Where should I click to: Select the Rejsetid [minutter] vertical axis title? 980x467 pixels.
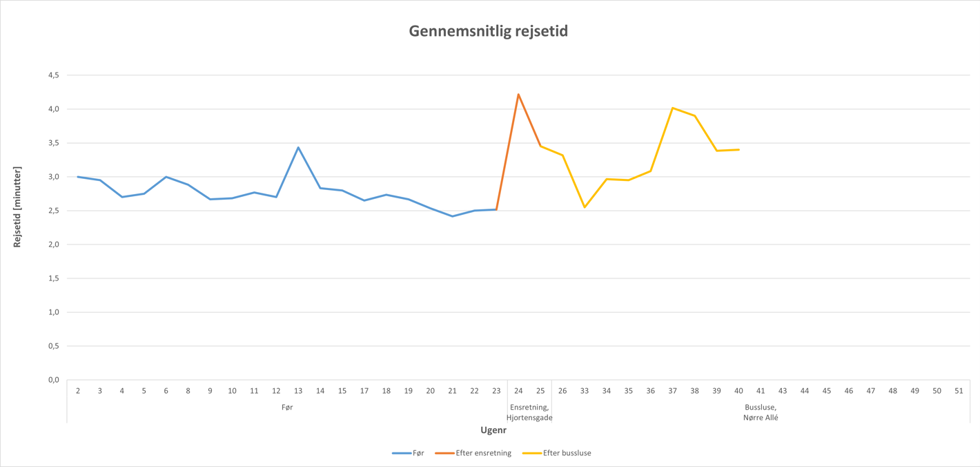point(17,207)
